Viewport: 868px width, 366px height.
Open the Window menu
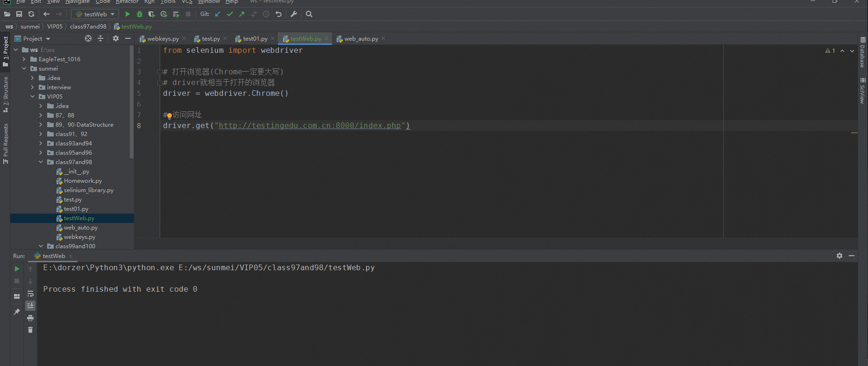(x=209, y=2)
